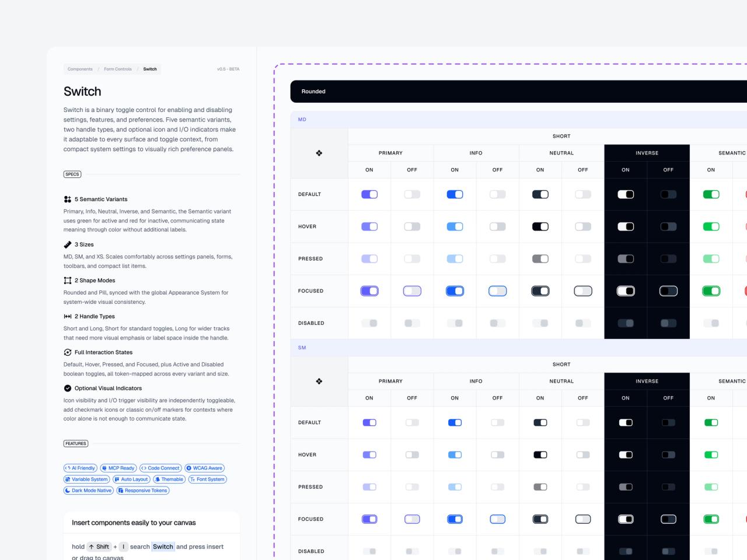Click the Responsive Tokens feature tag
The height and width of the screenshot is (560, 747).
(x=143, y=491)
